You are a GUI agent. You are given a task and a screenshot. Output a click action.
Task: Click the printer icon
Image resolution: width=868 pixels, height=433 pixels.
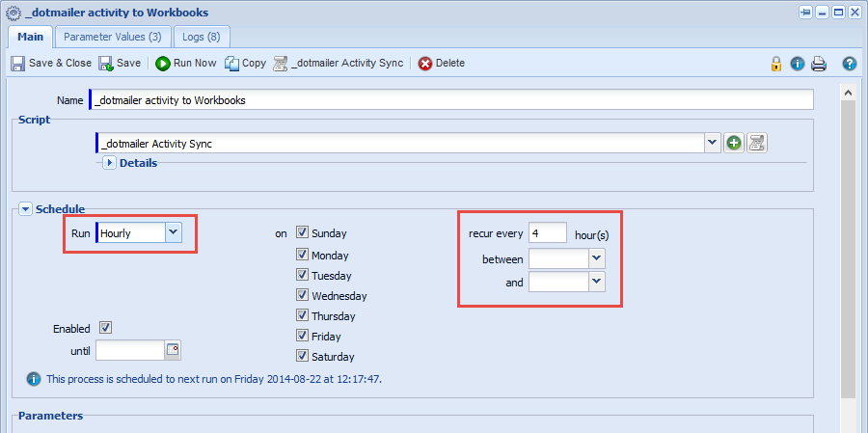(819, 64)
